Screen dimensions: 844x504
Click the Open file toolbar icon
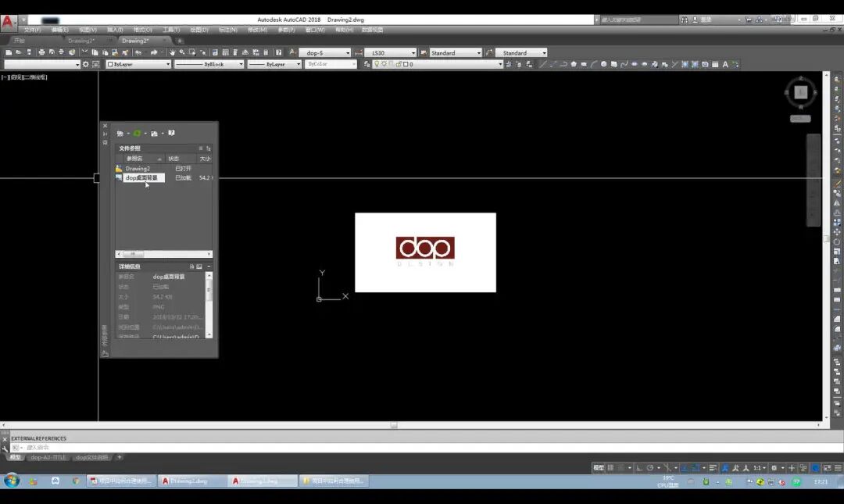[19, 53]
